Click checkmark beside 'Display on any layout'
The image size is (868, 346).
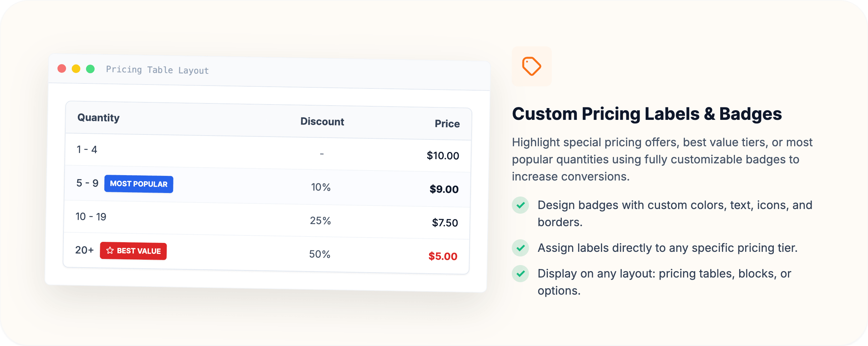point(520,274)
